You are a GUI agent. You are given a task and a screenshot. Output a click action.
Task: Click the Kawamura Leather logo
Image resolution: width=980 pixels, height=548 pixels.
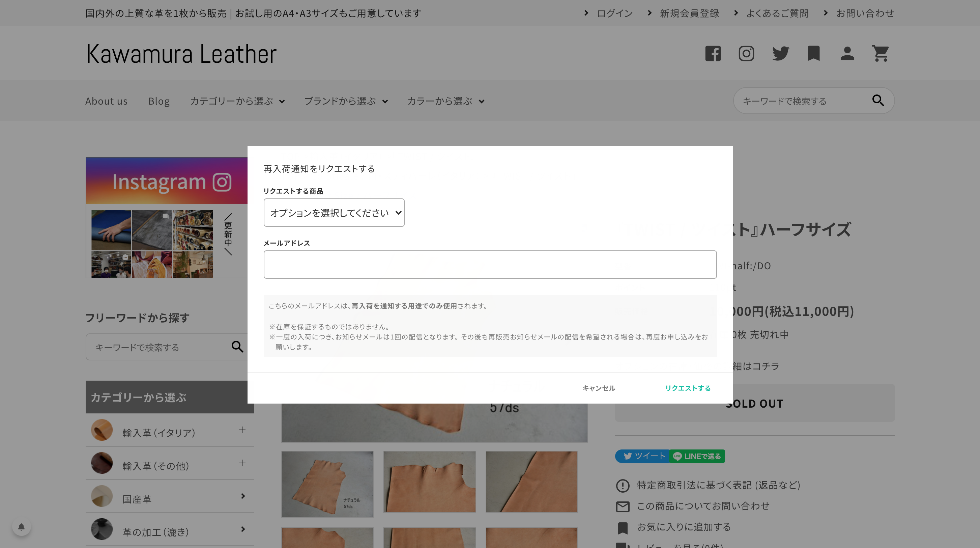[181, 53]
